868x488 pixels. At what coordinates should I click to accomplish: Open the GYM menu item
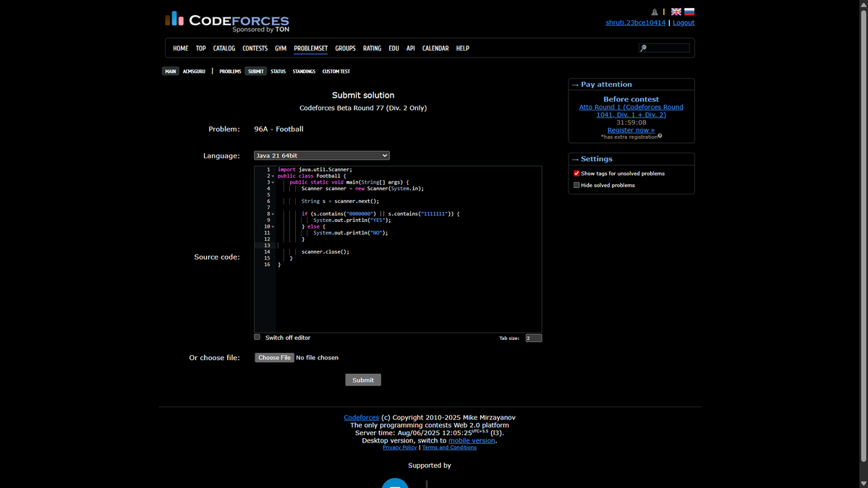(x=281, y=48)
